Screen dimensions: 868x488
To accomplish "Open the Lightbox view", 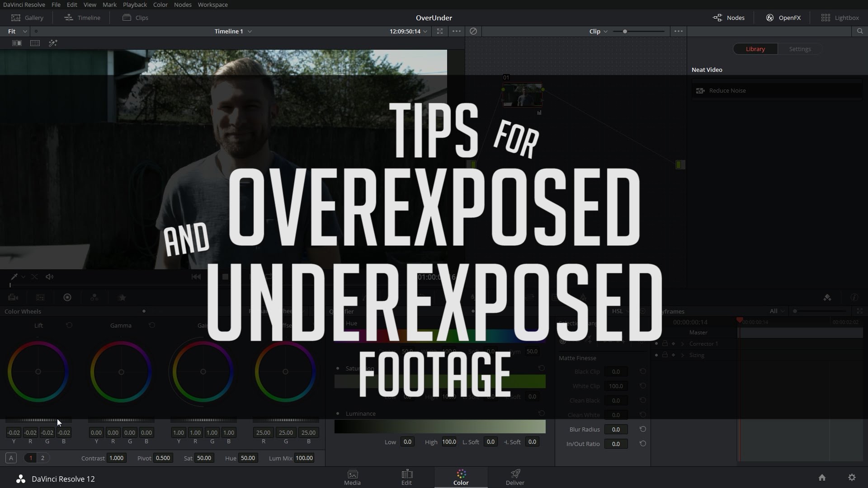I will [840, 18].
